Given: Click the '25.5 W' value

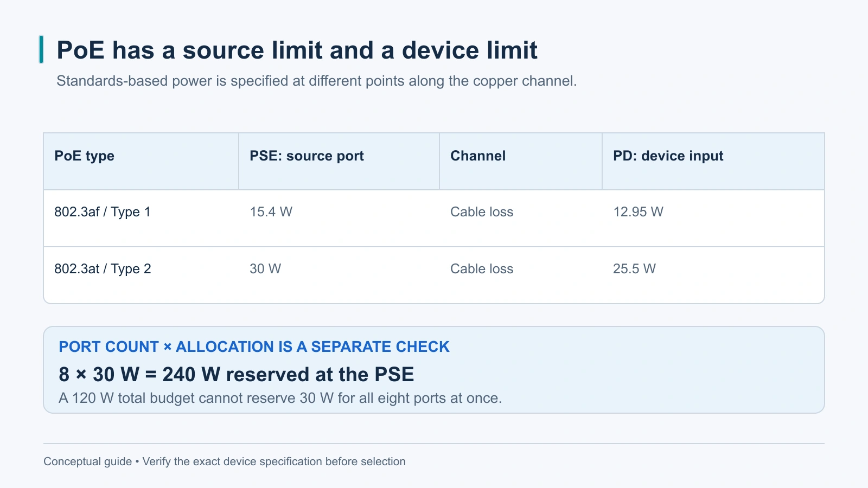Looking at the screenshot, I should (x=634, y=269).
